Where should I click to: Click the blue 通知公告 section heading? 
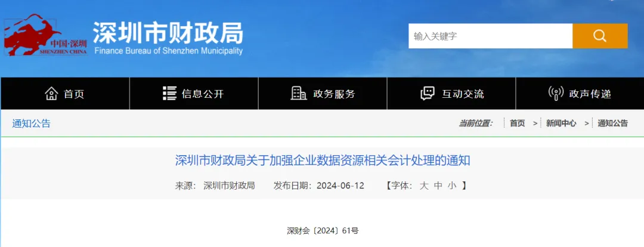(x=32, y=123)
